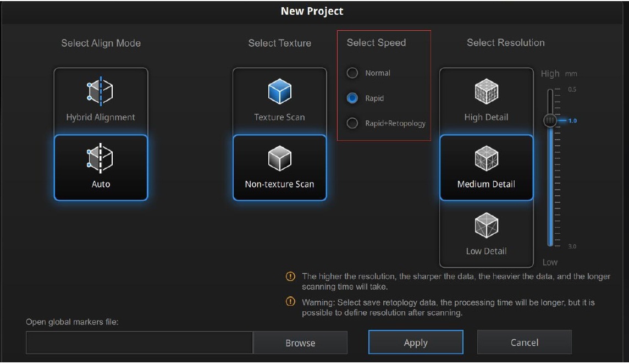Select the Rapid speed radio button
Viewport: 629px width, 364px height.
pyautogui.click(x=352, y=98)
